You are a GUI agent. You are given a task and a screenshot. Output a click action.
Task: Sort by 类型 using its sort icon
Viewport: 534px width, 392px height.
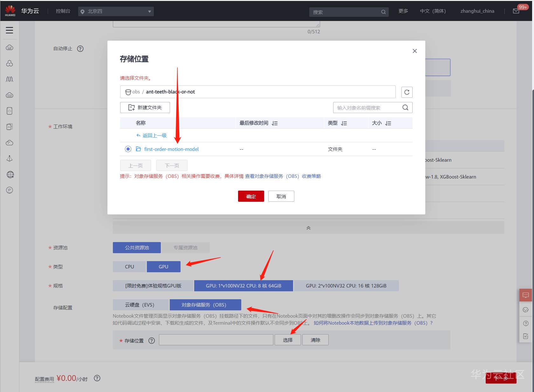[x=344, y=123]
